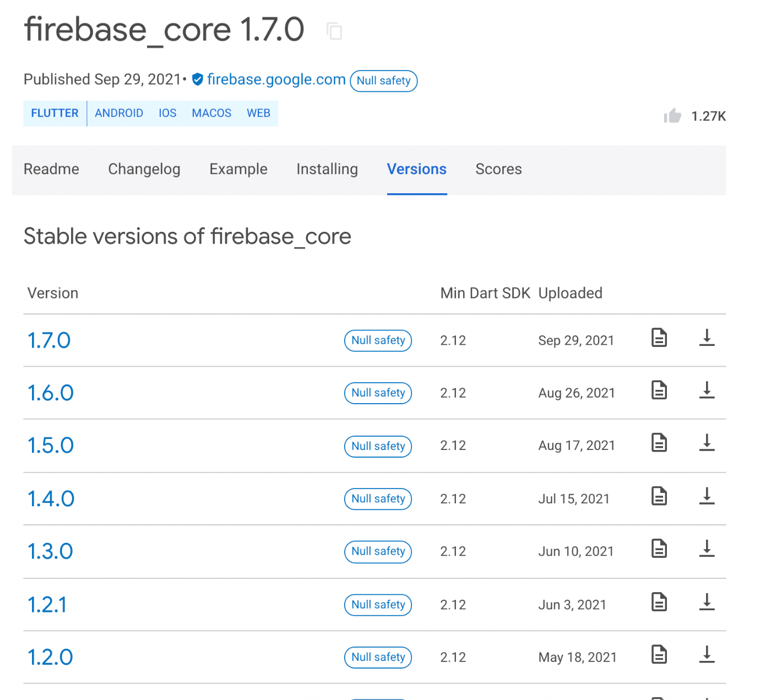Viewport: 771px width, 700px height.
Task: View the Scores tab
Action: coord(498,169)
